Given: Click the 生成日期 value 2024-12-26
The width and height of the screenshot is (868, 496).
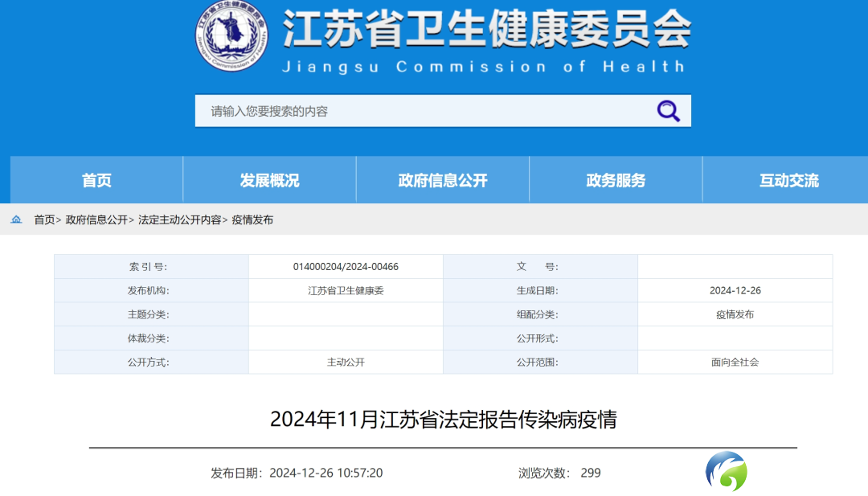Looking at the screenshot, I should 735,291.
